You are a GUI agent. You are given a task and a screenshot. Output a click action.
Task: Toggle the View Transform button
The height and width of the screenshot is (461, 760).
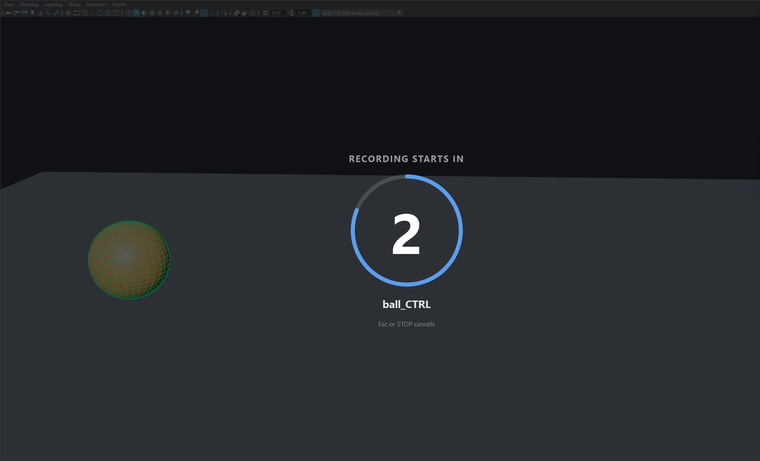click(316, 13)
